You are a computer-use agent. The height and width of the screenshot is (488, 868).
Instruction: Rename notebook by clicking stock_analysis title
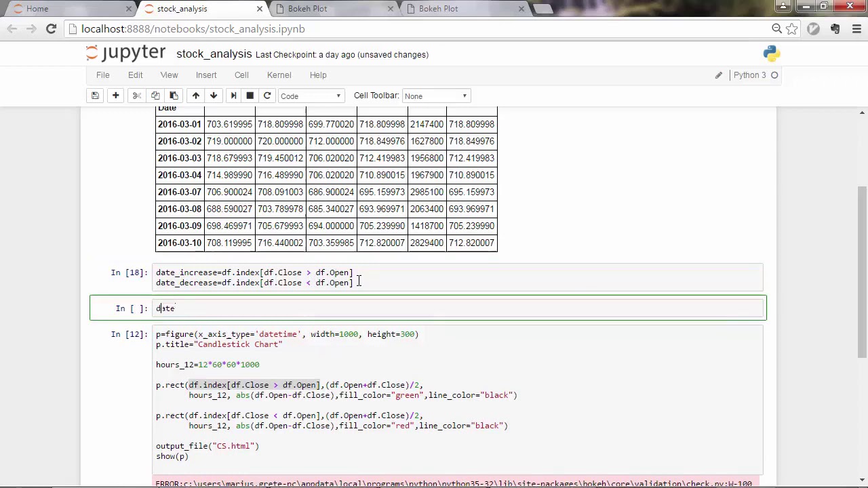[x=214, y=54]
